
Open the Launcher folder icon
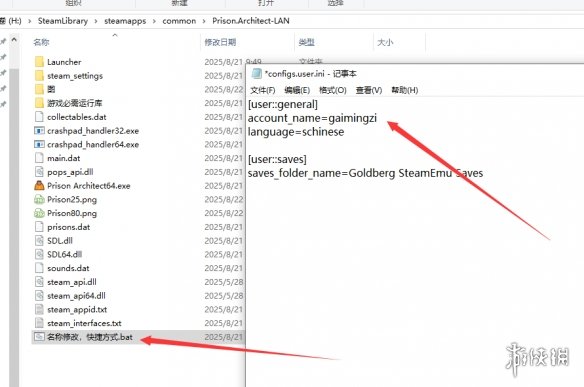click(39, 62)
